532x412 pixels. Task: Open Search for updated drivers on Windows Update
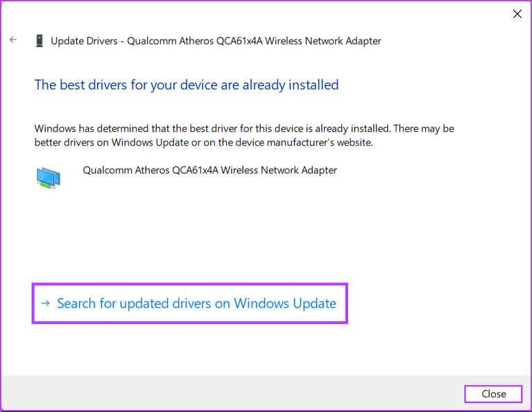(189, 303)
